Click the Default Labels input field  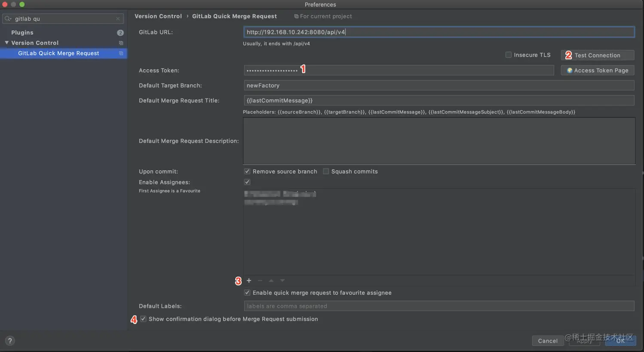pos(439,306)
